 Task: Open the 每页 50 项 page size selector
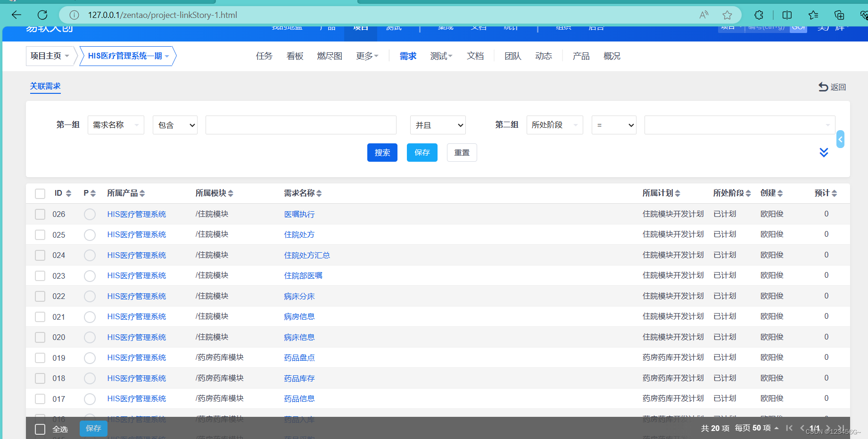pyautogui.click(x=756, y=428)
